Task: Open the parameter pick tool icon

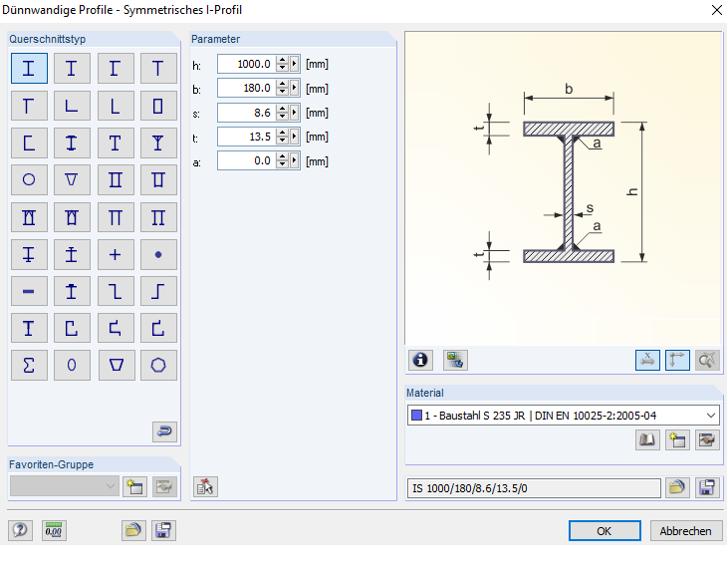Action: [205, 486]
